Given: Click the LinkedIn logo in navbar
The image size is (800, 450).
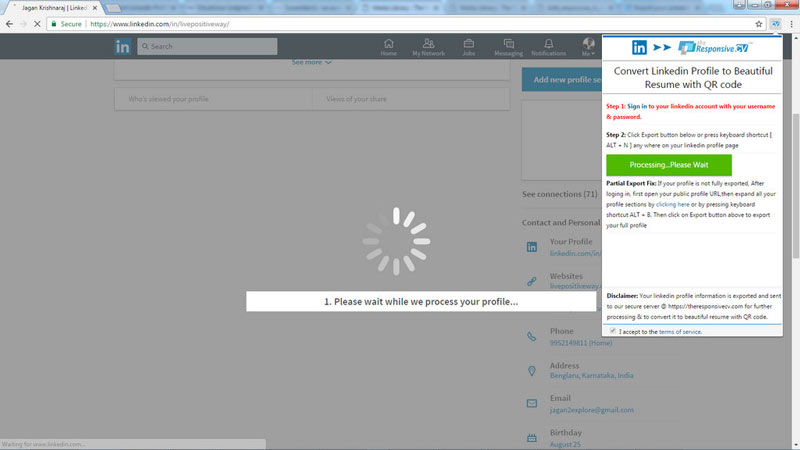Looking at the screenshot, I should [122, 46].
